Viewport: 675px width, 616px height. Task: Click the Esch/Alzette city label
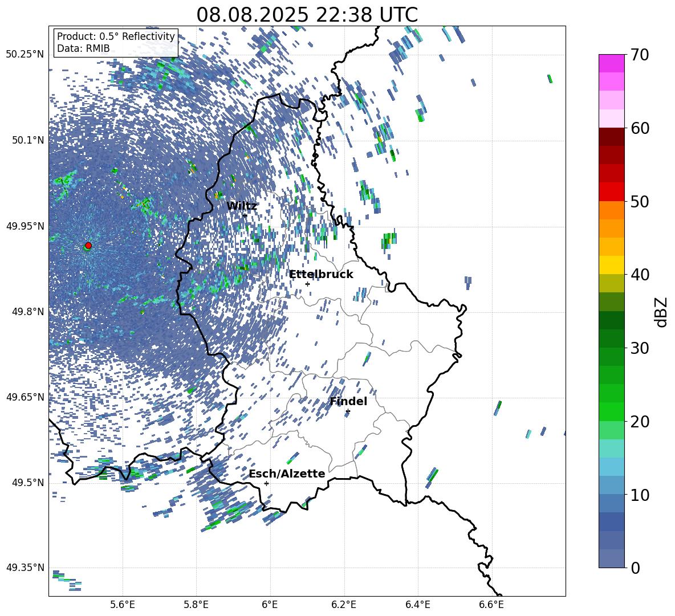[x=287, y=474]
